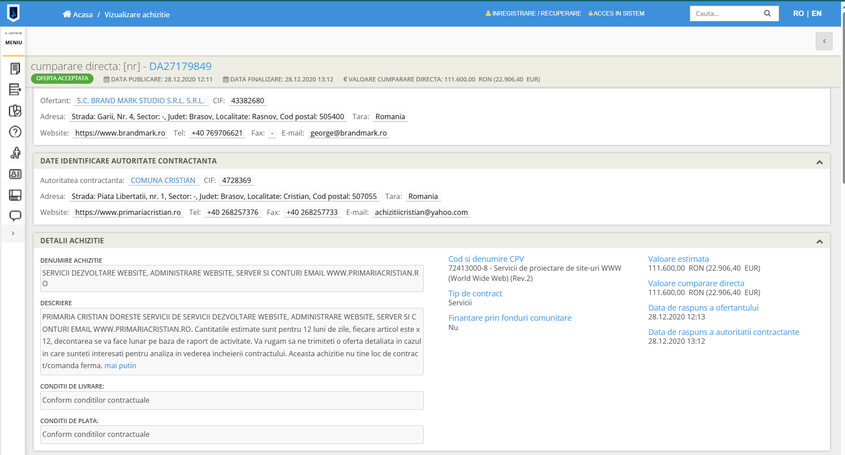Viewport: 845px width, 455px height.
Task: Click the Cauta search input field
Action: point(725,14)
